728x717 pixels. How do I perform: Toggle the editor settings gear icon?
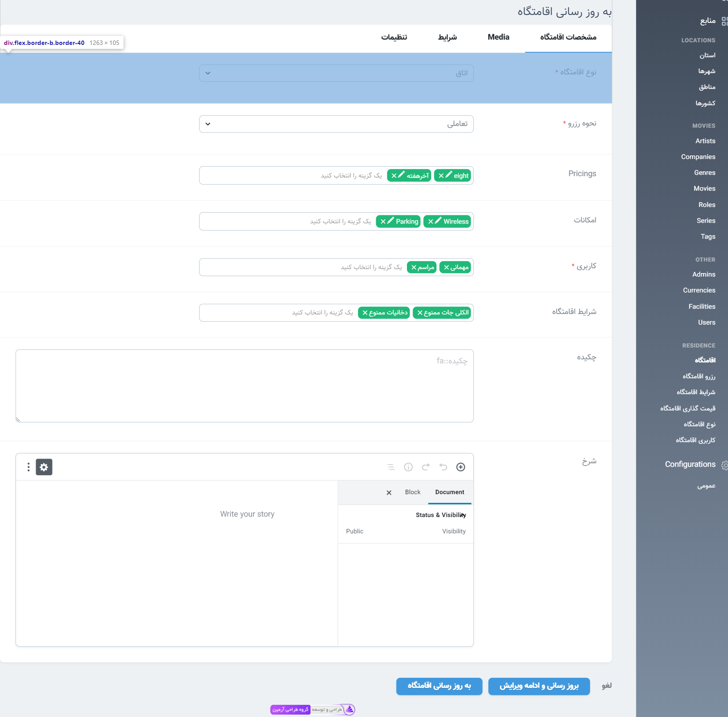pos(44,467)
